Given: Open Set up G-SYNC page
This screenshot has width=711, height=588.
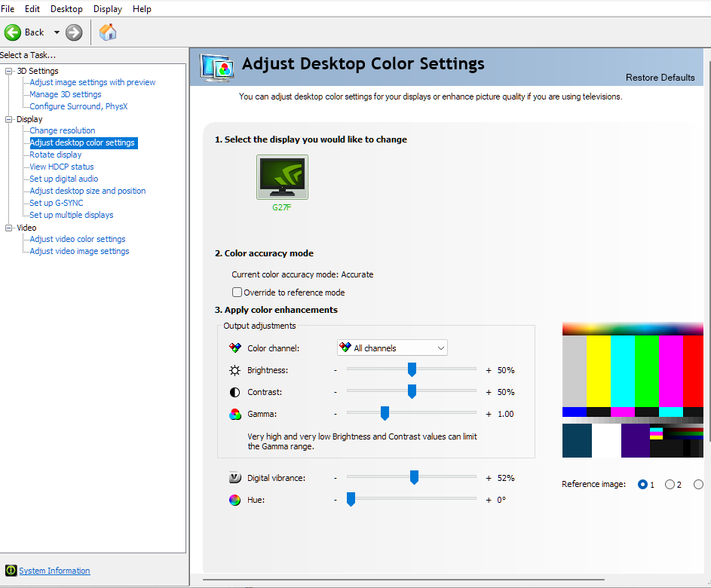Looking at the screenshot, I should [x=57, y=203].
